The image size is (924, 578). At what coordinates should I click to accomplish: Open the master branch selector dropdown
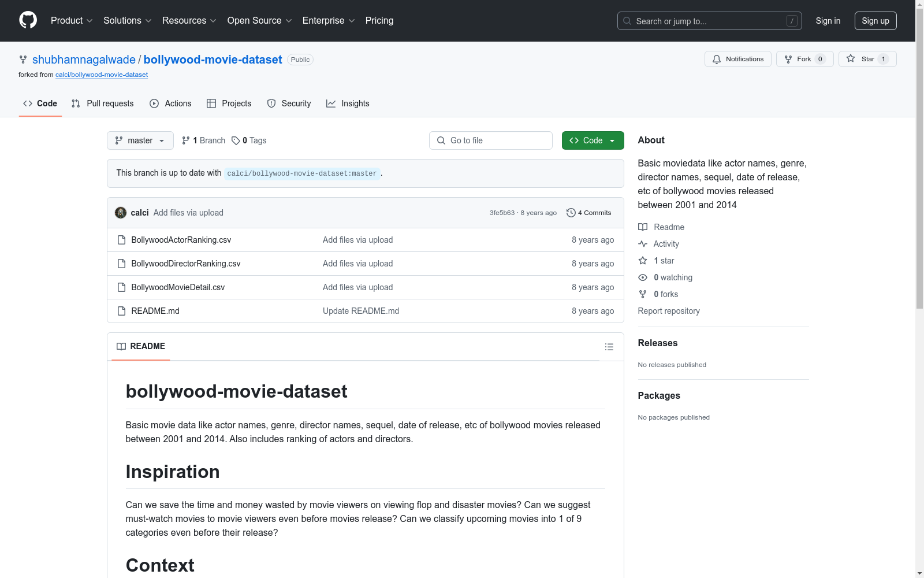[140, 140]
